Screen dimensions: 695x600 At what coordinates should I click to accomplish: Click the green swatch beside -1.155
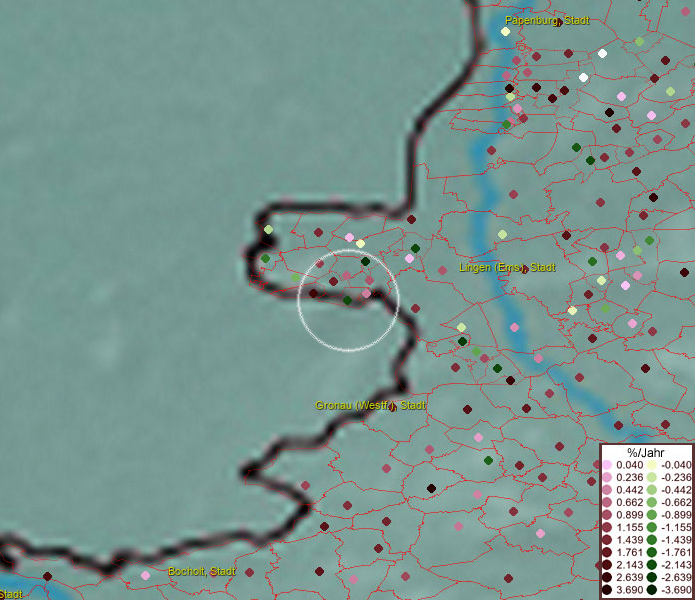[652, 527]
